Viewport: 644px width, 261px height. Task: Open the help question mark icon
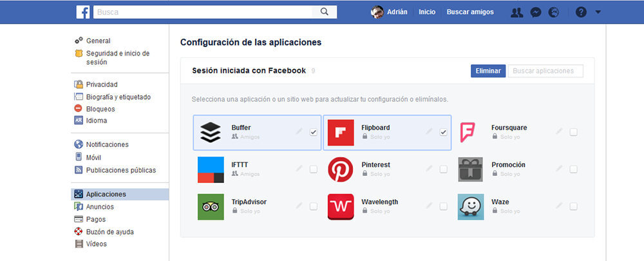pyautogui.click(x=581, y=12)
